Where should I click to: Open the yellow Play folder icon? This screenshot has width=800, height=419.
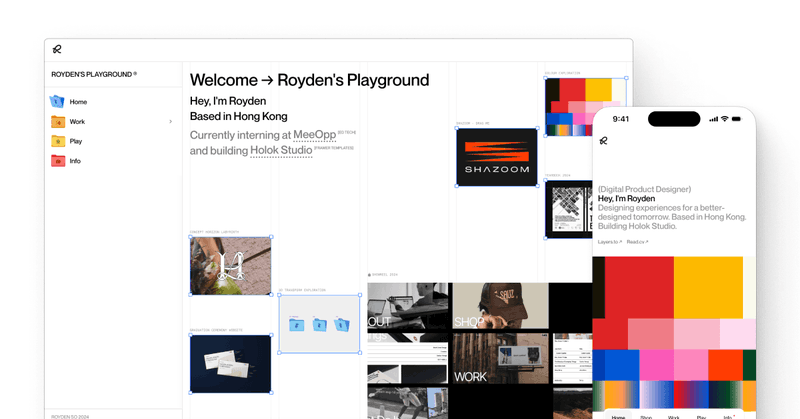58,141
